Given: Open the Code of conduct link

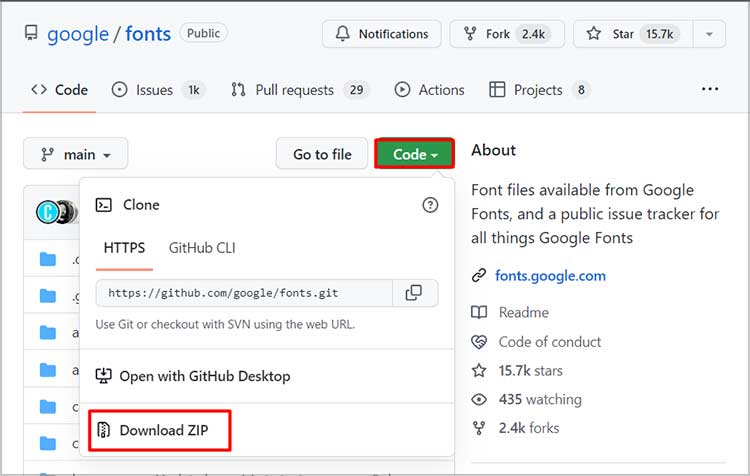Looking at the screenshot, I should (550, 342).
